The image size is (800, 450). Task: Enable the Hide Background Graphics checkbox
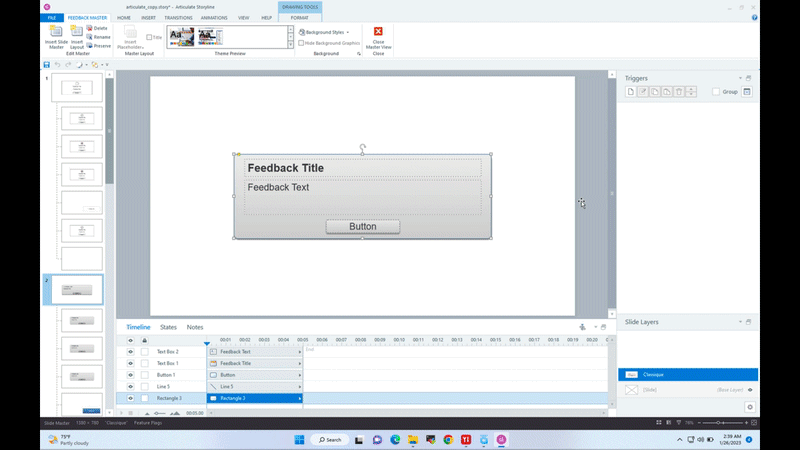[x=302, y=43]
